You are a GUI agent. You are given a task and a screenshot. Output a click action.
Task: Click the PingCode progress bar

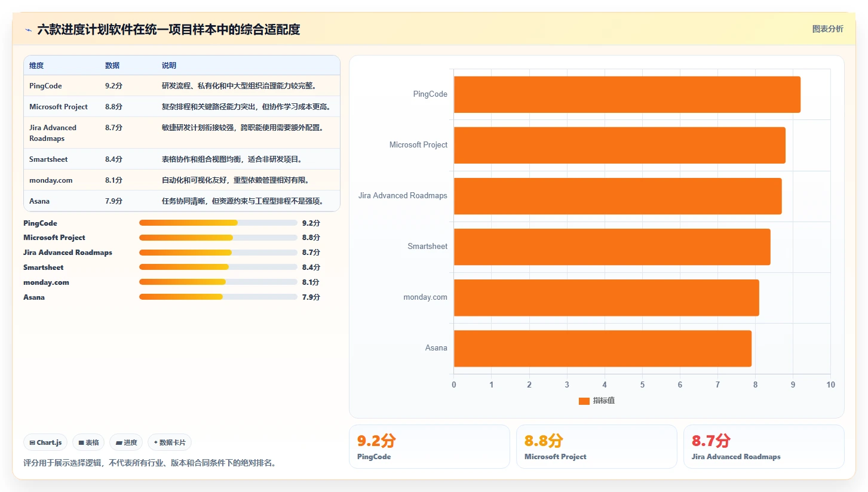point(218,223)
